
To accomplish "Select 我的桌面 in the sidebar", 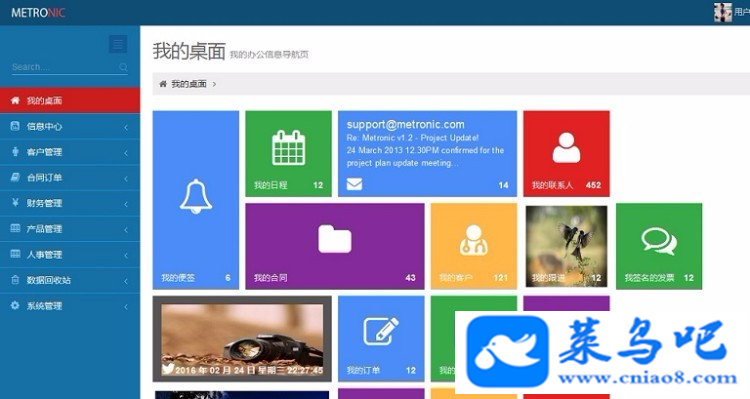I will (70, 100).
